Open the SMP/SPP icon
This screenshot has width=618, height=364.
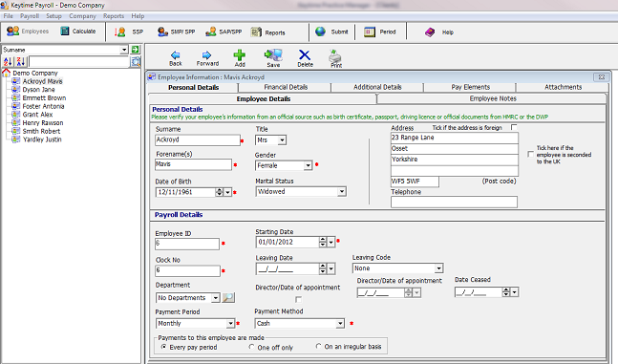[x=162, y=32]
